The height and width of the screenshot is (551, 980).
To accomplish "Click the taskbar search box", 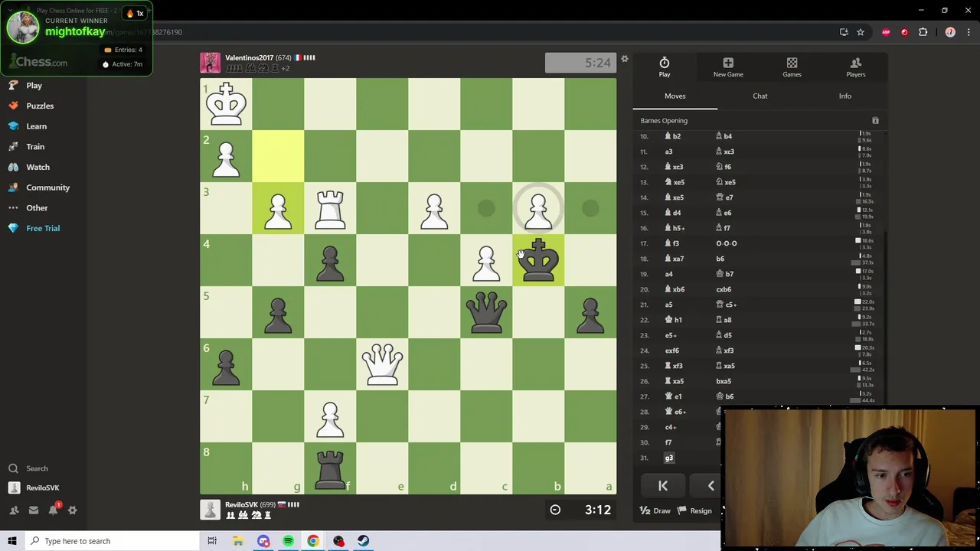I will [113, 541].
